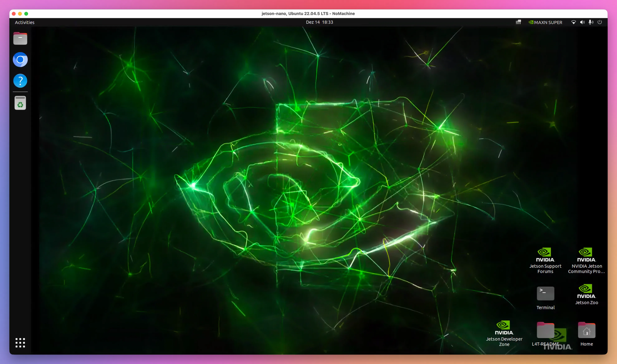Image resolution: width=617 pixels, height=364 pixels.
Task: Click the system monitor indicator in top bar
Action: [x=518, y=22]
